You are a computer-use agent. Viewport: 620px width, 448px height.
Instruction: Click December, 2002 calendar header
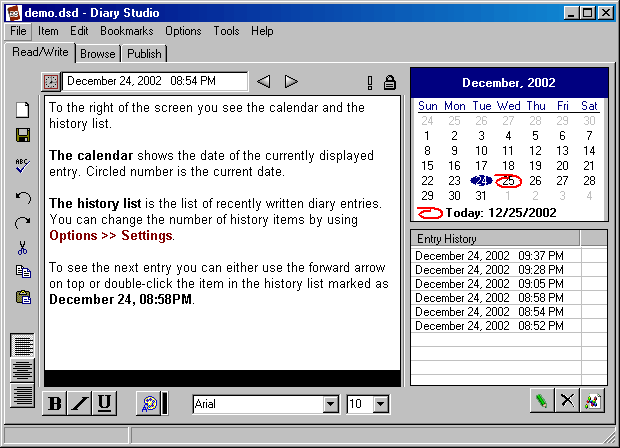(x=509, y=83)
